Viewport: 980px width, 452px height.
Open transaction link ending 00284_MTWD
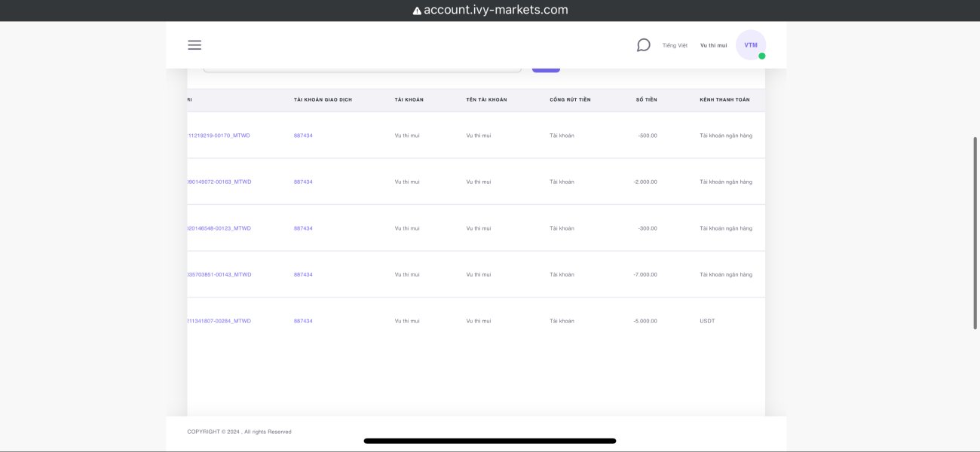(x=219, y=321)
